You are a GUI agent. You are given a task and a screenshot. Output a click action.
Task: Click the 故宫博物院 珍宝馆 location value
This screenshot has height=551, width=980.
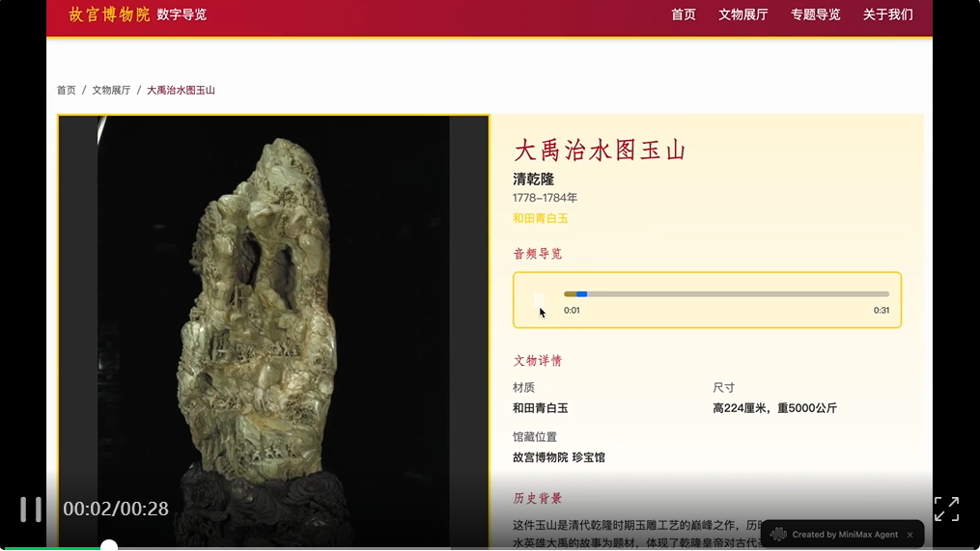[559, 457]
